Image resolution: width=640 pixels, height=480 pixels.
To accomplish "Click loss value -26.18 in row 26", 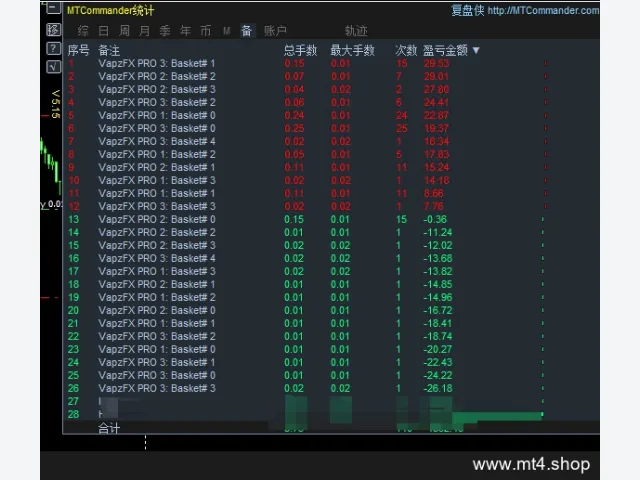I will point(438,389).
